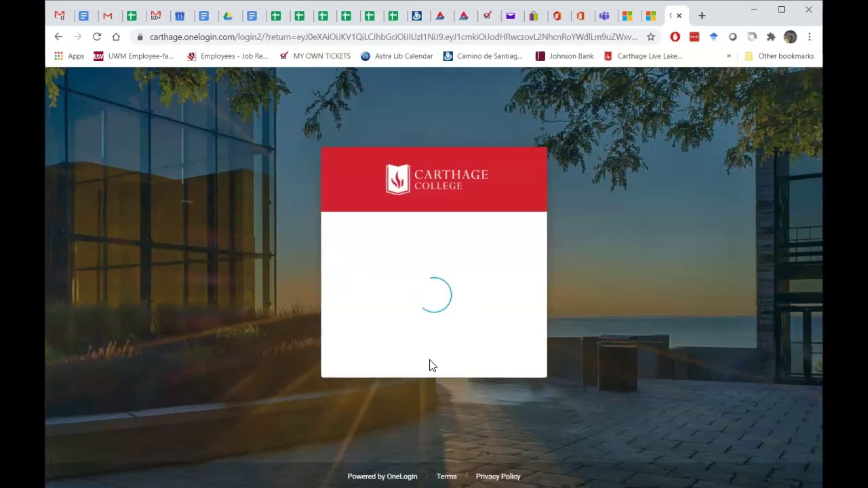This screenshot has height=488, width=868.
Task: Open the Chrome profile avatar
Action: tap(790, 37)
